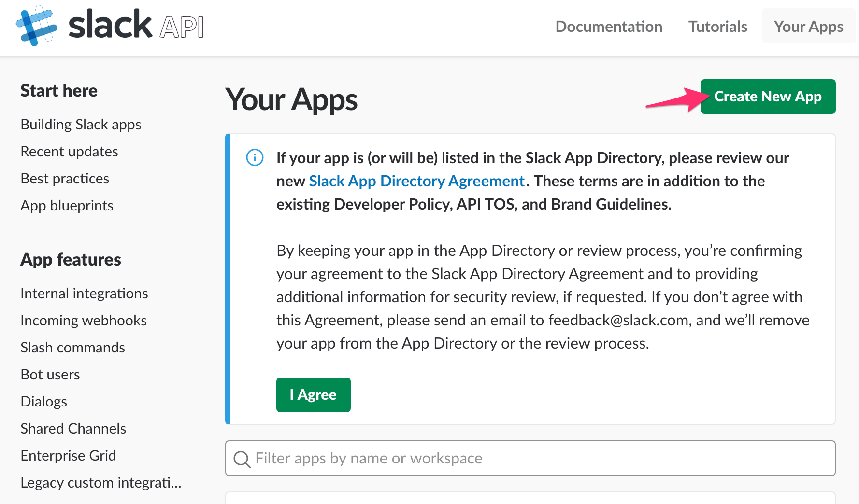Open Shared Channels sidebar link

point(73,429)
